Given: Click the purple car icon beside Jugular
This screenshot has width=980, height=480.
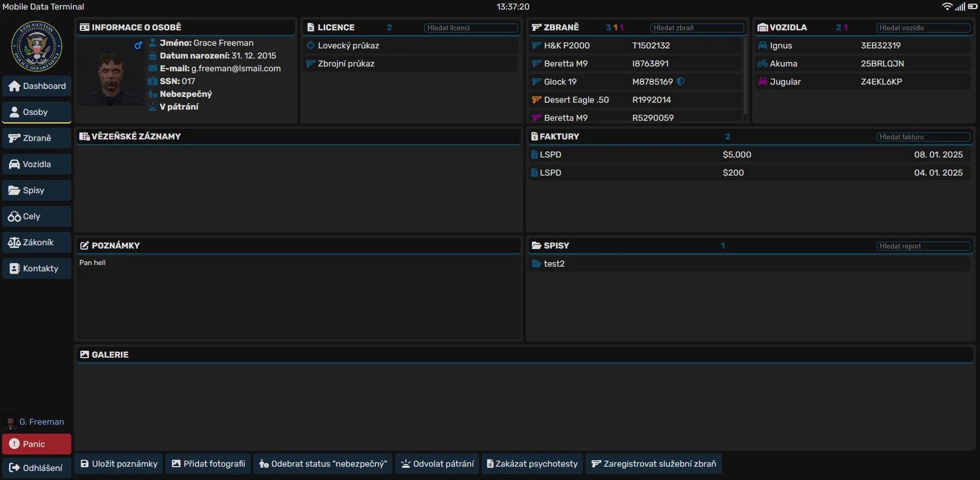Looking at the screenshot, I should click(763, 81).
